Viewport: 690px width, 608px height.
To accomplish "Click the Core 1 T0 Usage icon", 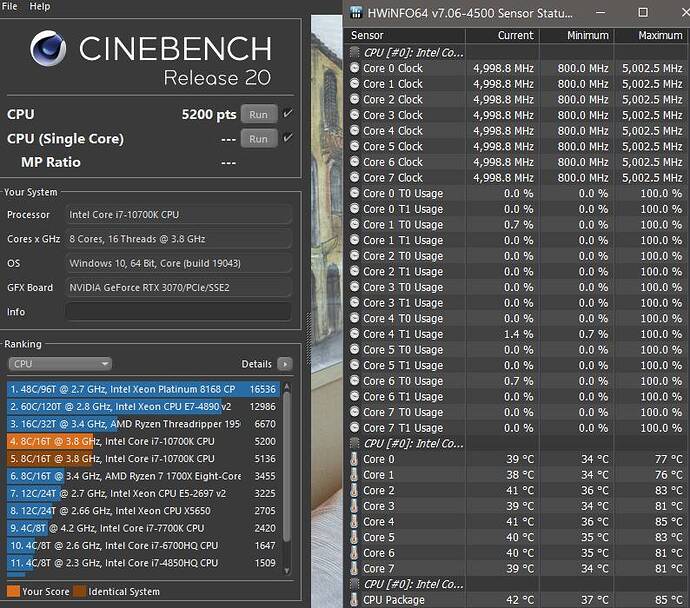I will pyautogui.click(x=354, y=224).
